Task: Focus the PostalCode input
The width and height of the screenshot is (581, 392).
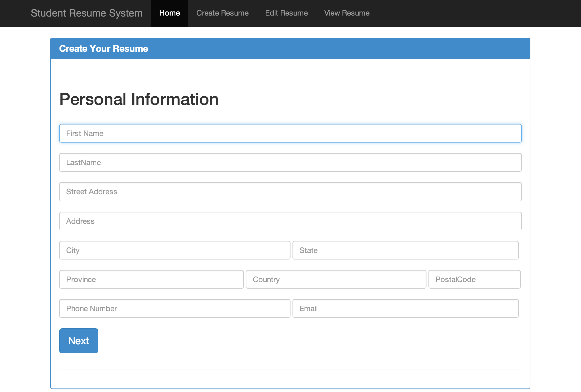Action: coord(474,279)
